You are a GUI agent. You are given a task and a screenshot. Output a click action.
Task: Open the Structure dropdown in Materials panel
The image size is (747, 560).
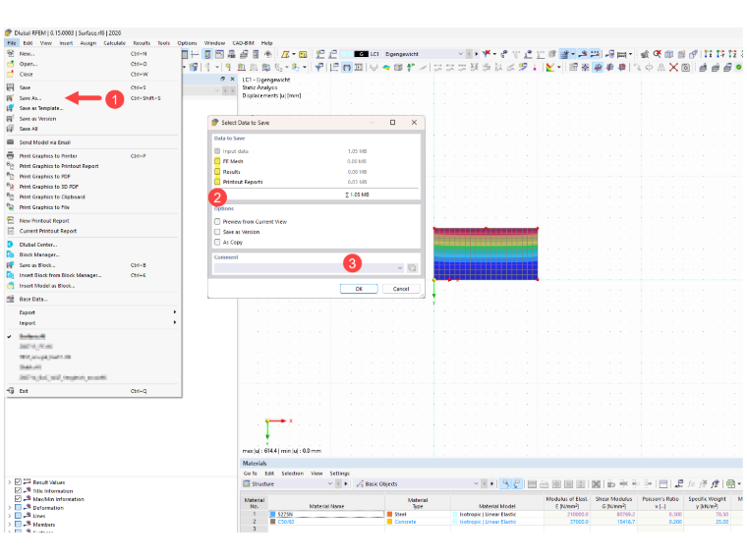(x=329, y=483)
